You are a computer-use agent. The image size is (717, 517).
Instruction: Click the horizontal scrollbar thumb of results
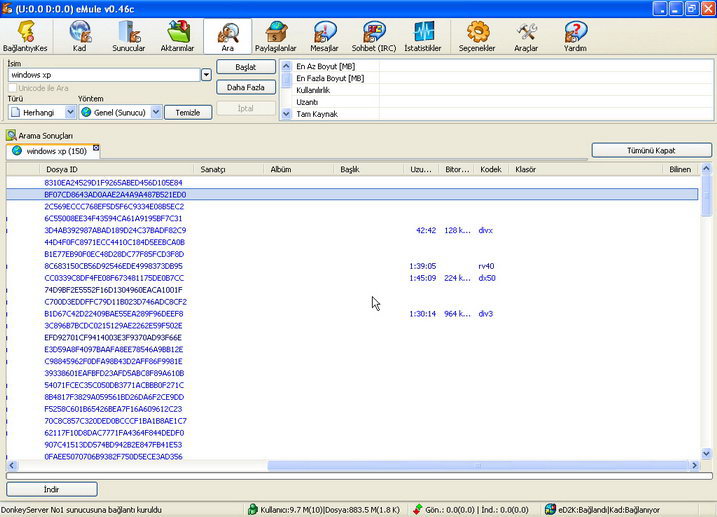pyautogui.click(x=478, y=466)
